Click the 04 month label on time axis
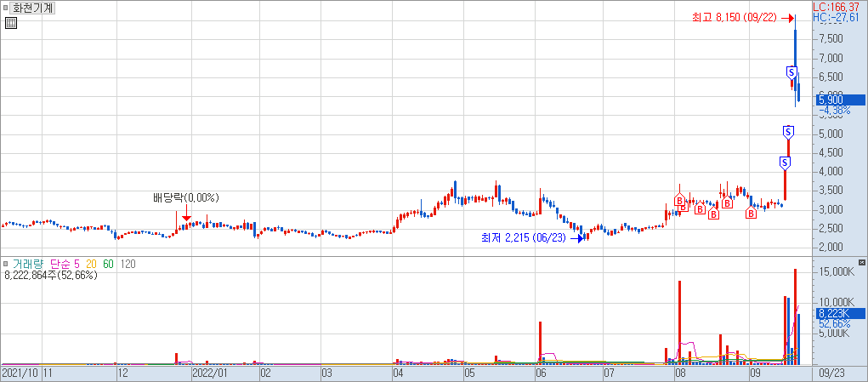Image resolution: width=868 pixels, height=382 pixels. pyautogui.click(x=398, y=373)
